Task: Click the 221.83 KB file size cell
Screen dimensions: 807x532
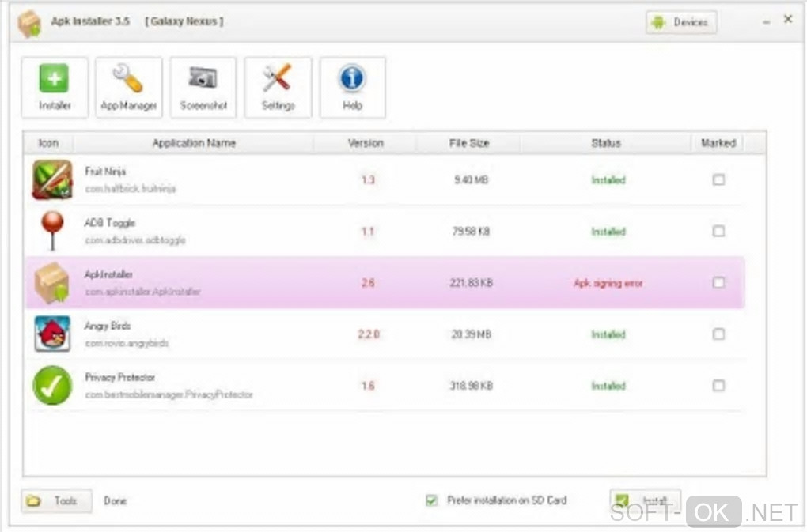Action: point(471,283)
